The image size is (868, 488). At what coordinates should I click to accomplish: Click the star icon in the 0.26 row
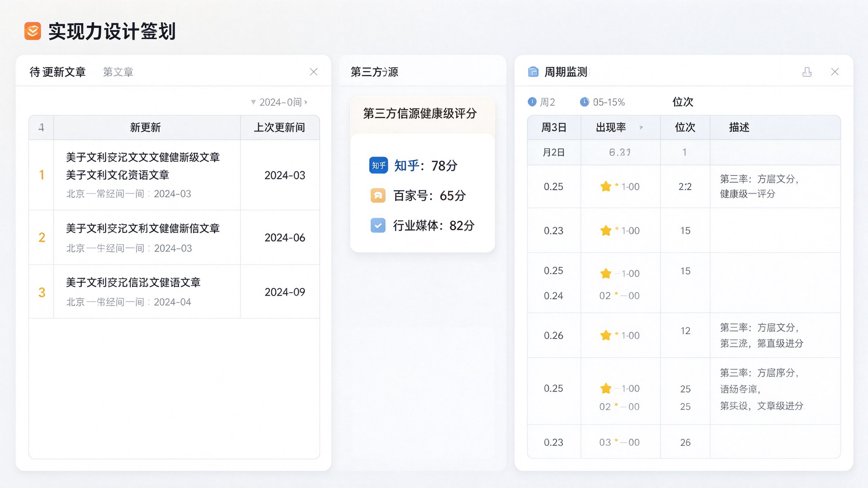coord(605,335)
